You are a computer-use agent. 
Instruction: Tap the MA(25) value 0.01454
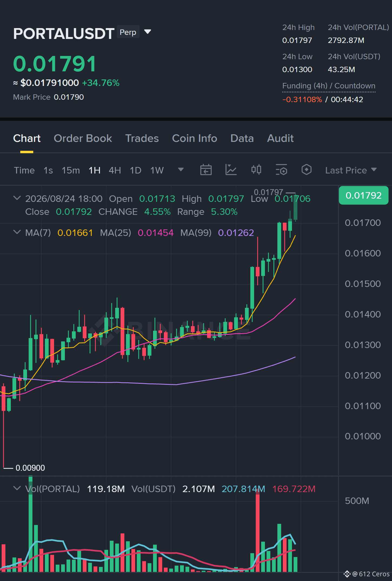156,233
